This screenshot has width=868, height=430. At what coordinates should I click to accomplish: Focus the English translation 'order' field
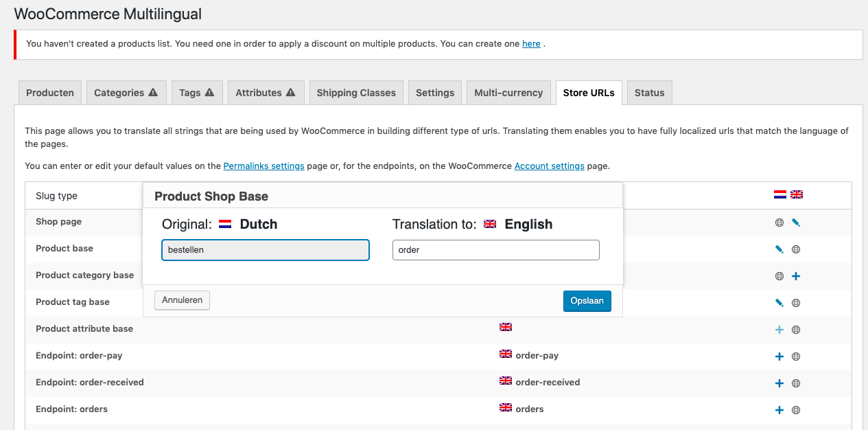pos(496,250)
